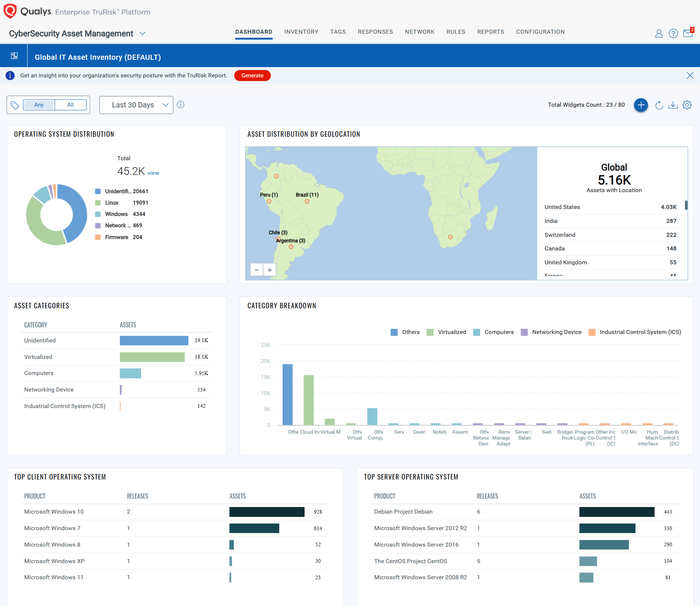This screenshot has width=700, height=606.
Task: Open the Last 30 Days dropdown
Action: (136, 105)
